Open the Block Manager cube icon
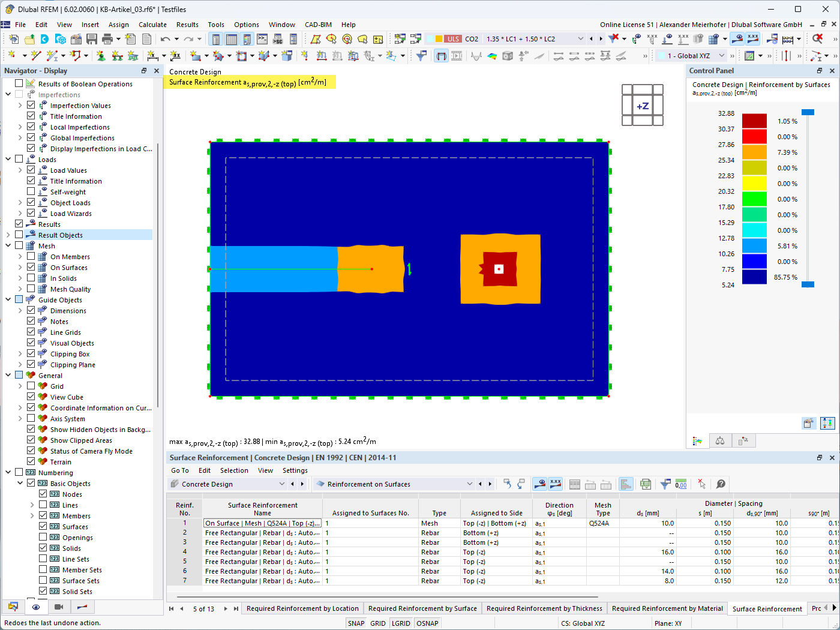Screen dimensions: 840x630 (x=61, y=39)
